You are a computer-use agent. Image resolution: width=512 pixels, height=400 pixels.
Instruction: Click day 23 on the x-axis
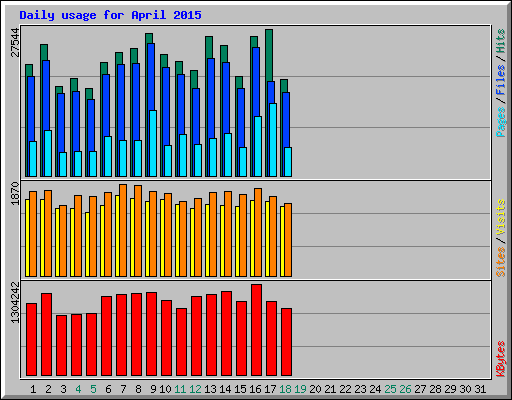click(x=360, y=389)
